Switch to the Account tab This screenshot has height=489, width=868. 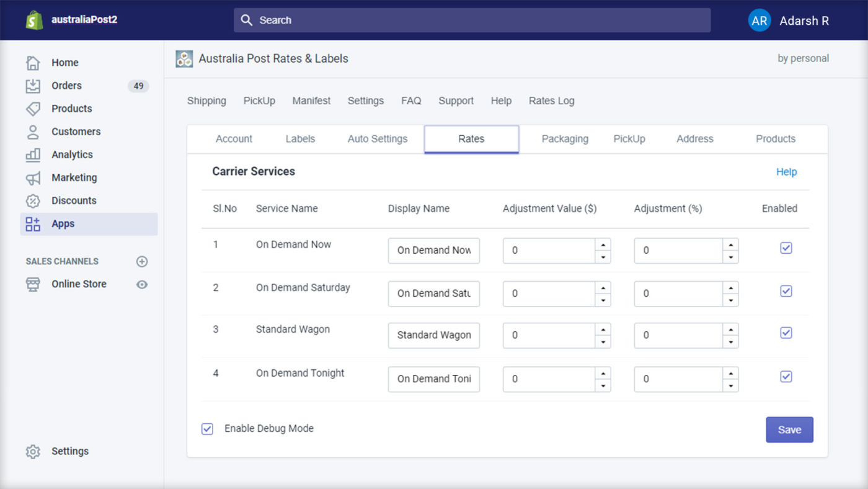coord(234,139)
